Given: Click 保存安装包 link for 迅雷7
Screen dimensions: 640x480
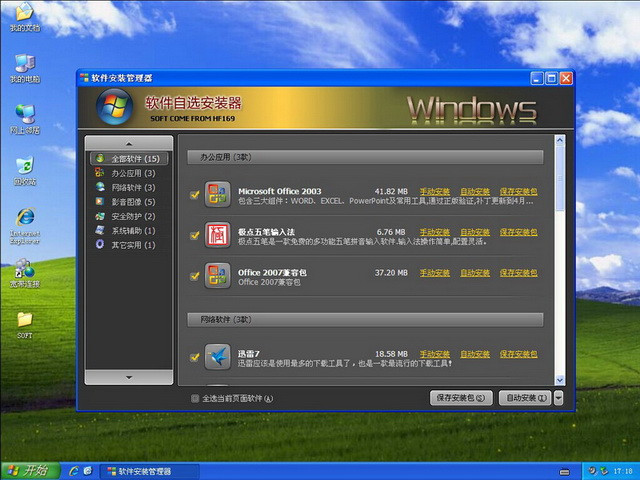Looking at the screenshot, I should point(518,354).
